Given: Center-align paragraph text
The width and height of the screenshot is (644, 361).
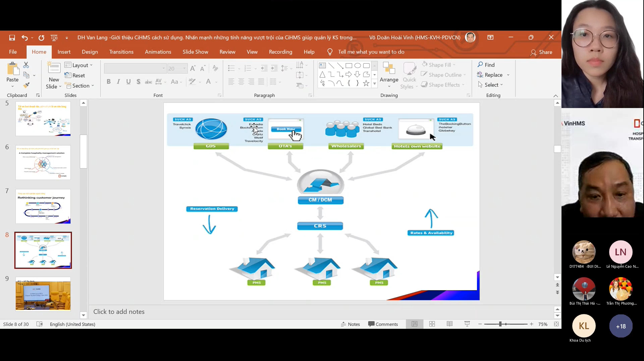Looking at the screenshot, I should coord(241,82).
